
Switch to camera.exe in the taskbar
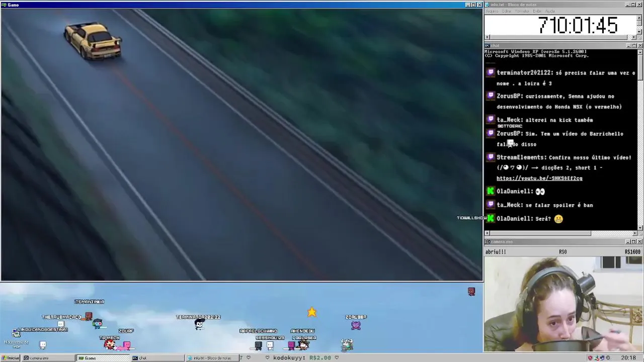[48, 358]
